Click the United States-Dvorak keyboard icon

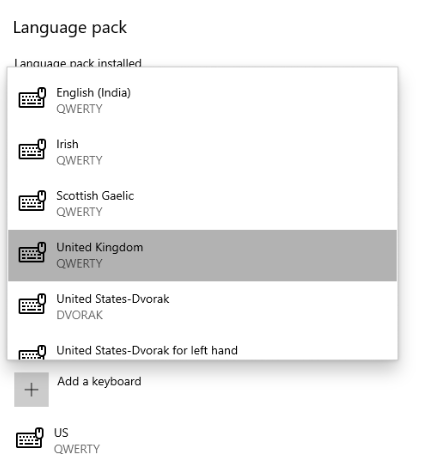32,304
